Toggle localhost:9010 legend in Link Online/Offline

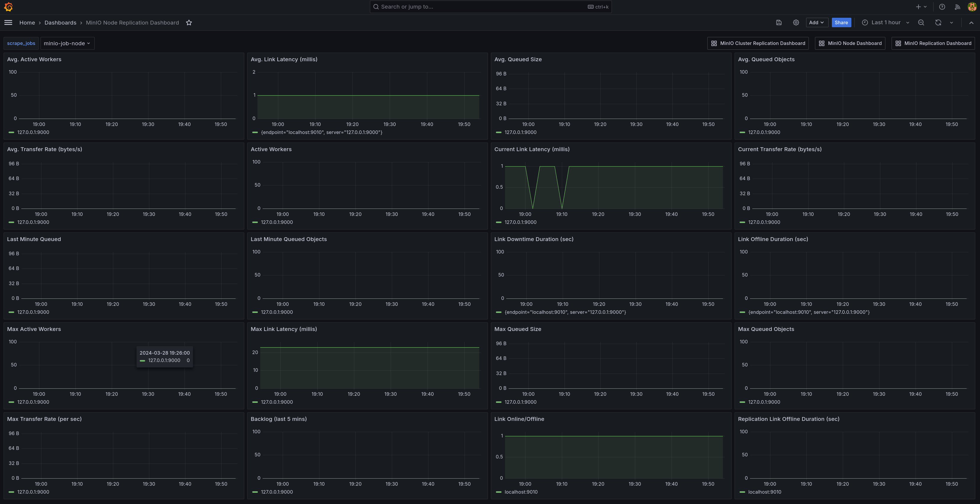click(520, 492)
